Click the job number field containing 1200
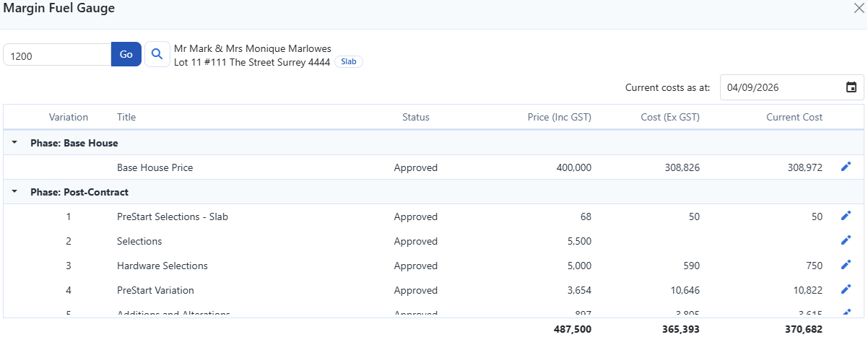The image size is (868, 337). coord(57,55)
